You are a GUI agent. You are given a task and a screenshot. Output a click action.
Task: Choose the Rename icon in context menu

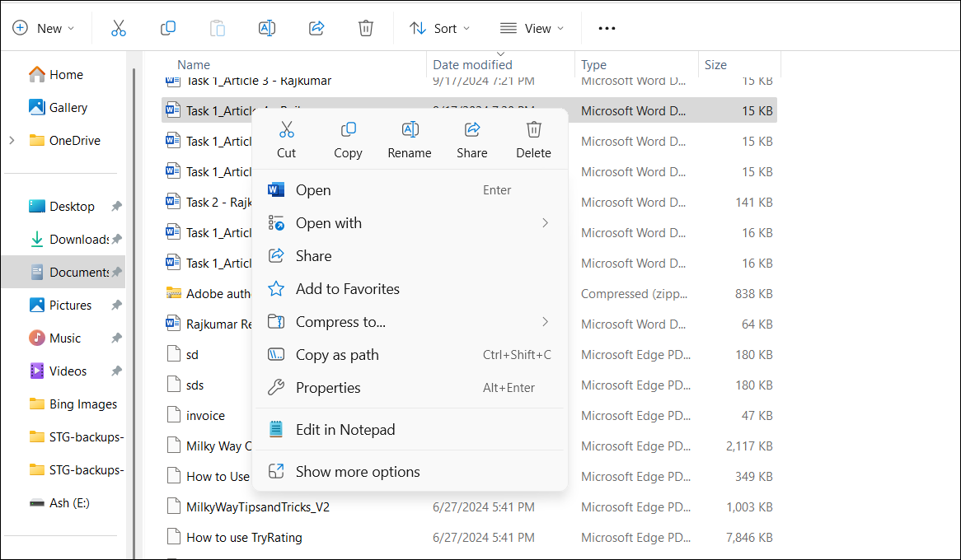pos(410,130)
